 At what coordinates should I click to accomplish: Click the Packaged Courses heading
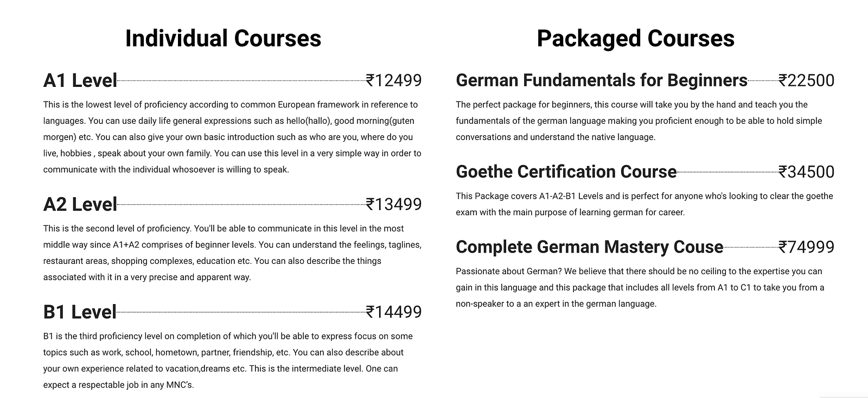[635, 39]
